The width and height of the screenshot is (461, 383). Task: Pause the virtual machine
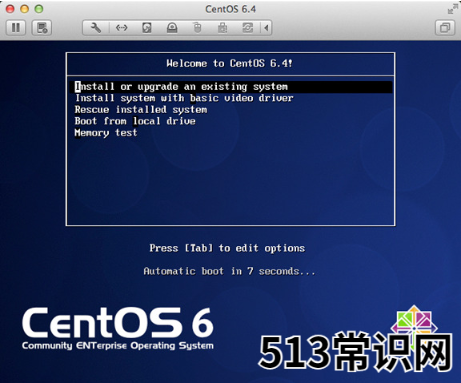point(16,28)
